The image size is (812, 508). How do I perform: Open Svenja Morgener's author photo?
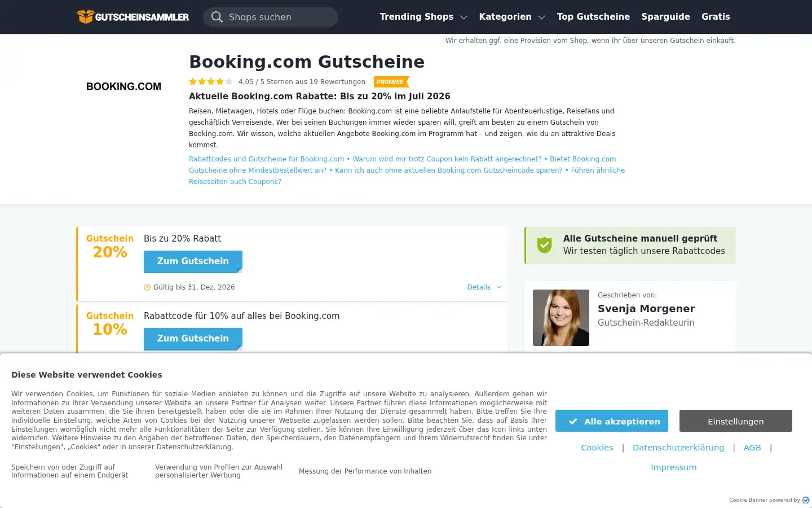[561, 318]
